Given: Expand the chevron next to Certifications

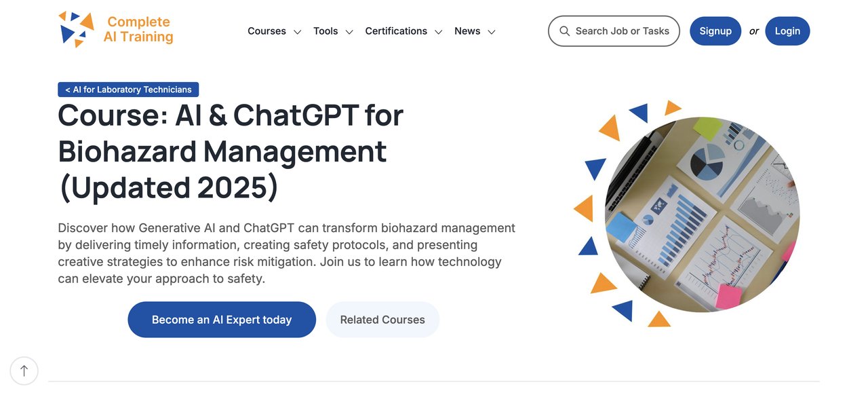Looking at the screenshot, I should pyautogui.click(x=439, y=32).
